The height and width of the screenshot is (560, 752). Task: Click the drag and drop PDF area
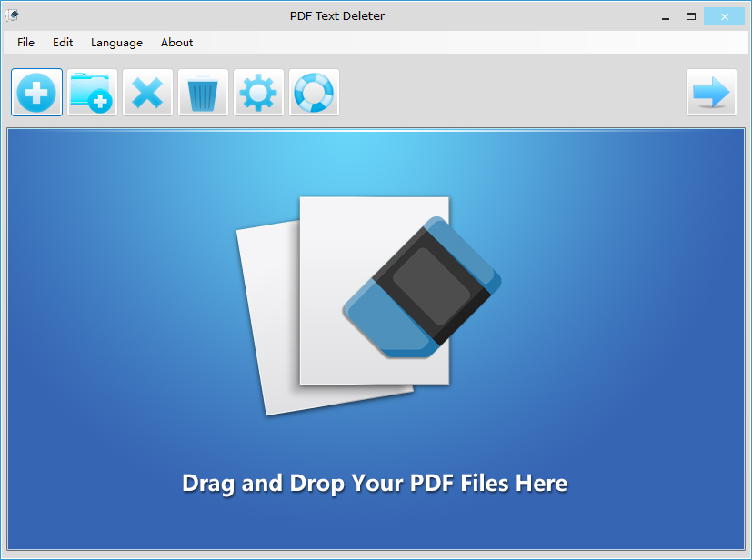[x=376, y=339]
